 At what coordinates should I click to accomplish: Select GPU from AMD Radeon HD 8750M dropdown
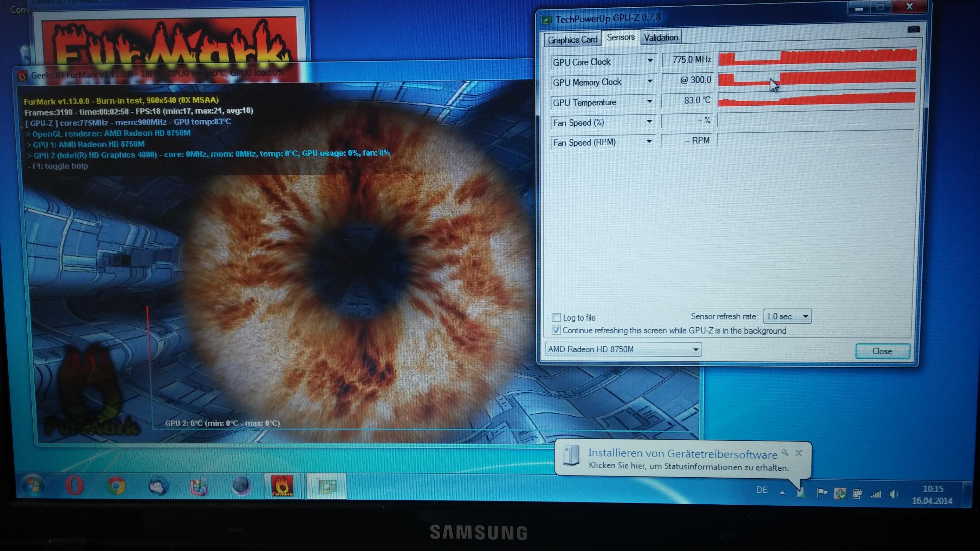tap(623, 349)
